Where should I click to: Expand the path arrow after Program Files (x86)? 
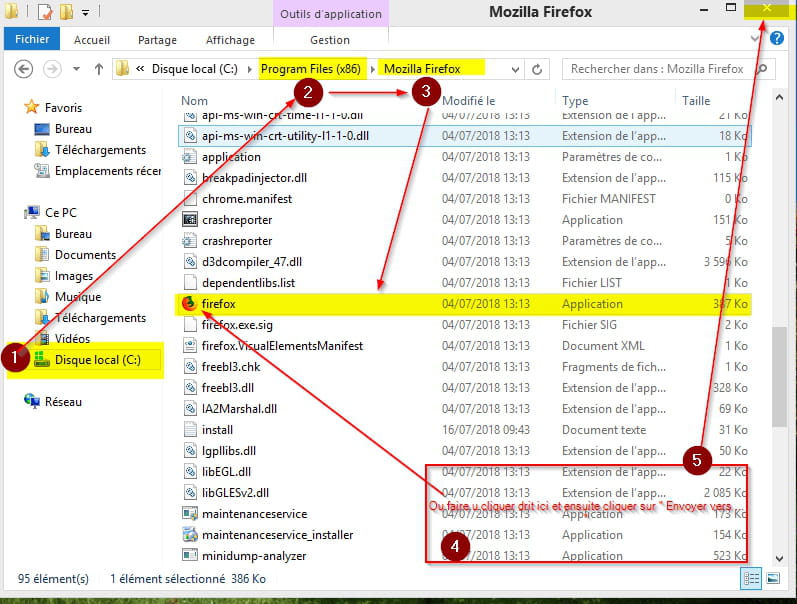click(373, 69)
